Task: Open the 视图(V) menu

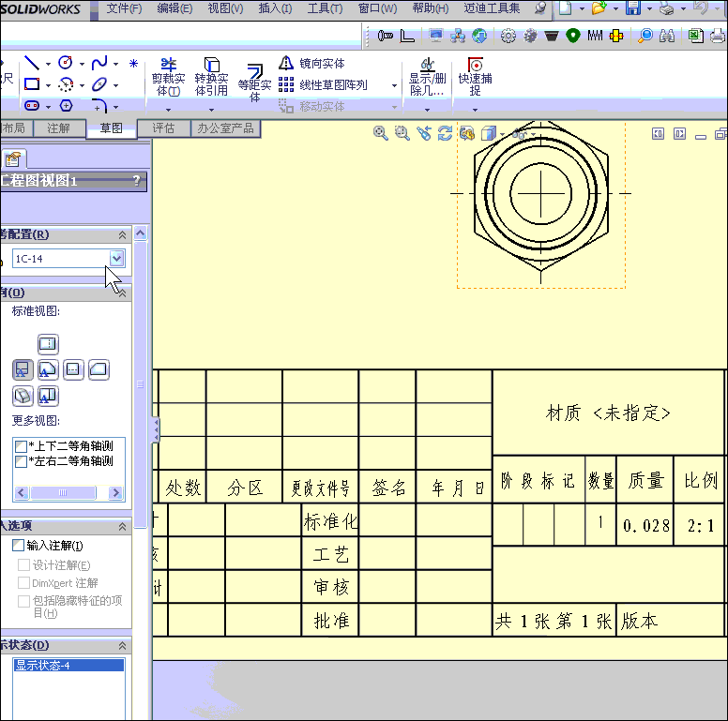Action: coord(225,8)
